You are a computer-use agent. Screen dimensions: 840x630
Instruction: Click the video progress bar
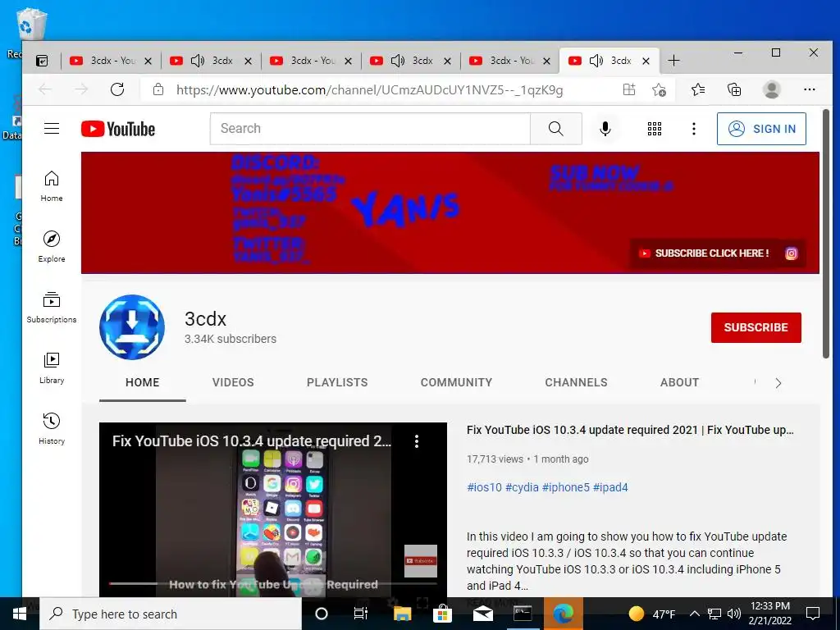(273, 583)
